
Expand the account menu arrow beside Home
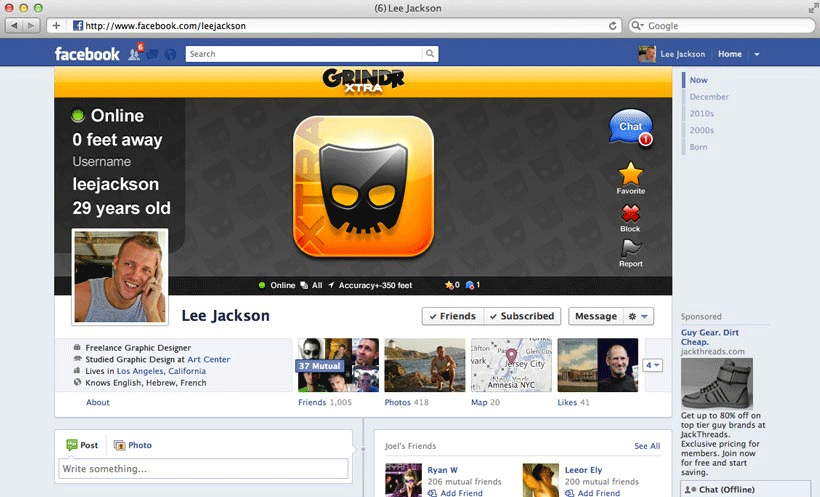(757, 54)
